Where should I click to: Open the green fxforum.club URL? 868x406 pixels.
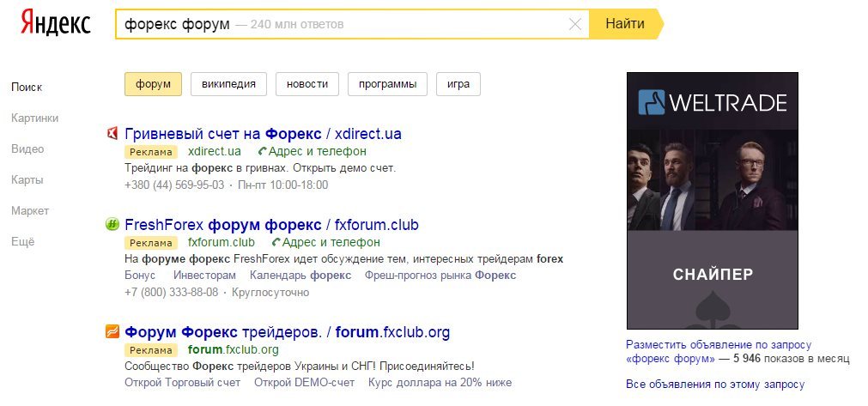tap(222, 242)
